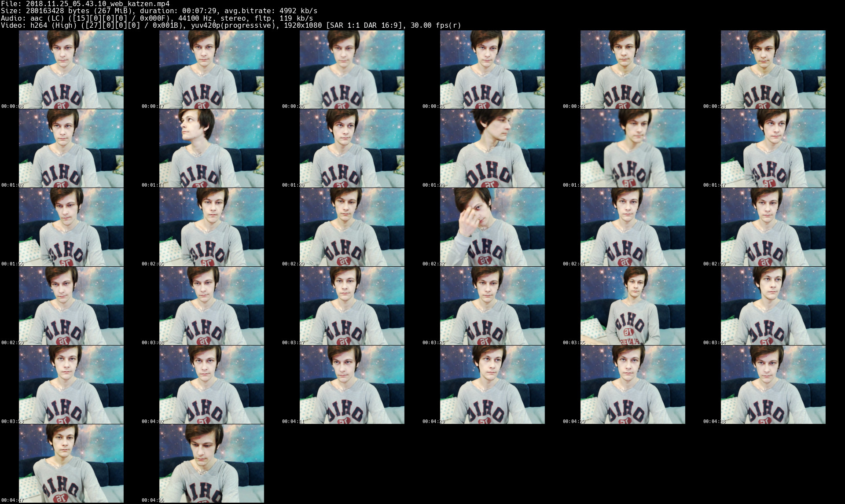This screenshot has width=845, height=504.
Task: View the thumbnail at 00:01:02
Action: 71,148
